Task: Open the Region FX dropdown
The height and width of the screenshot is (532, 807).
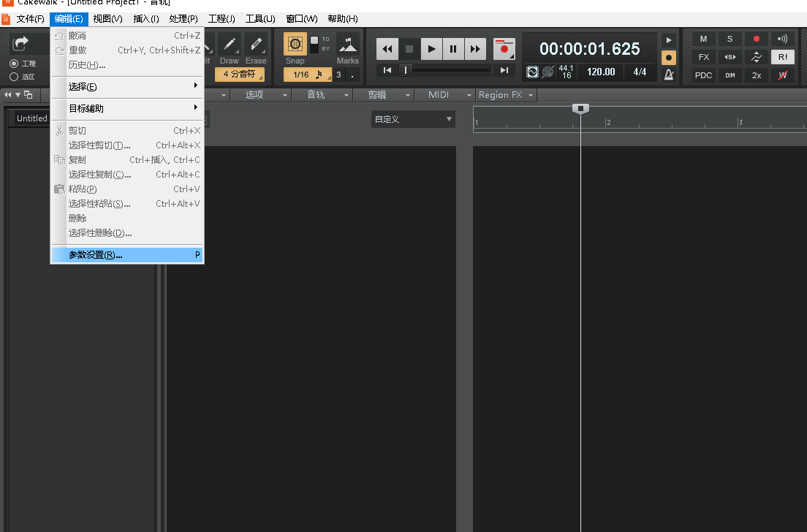Action: (506, 95)
